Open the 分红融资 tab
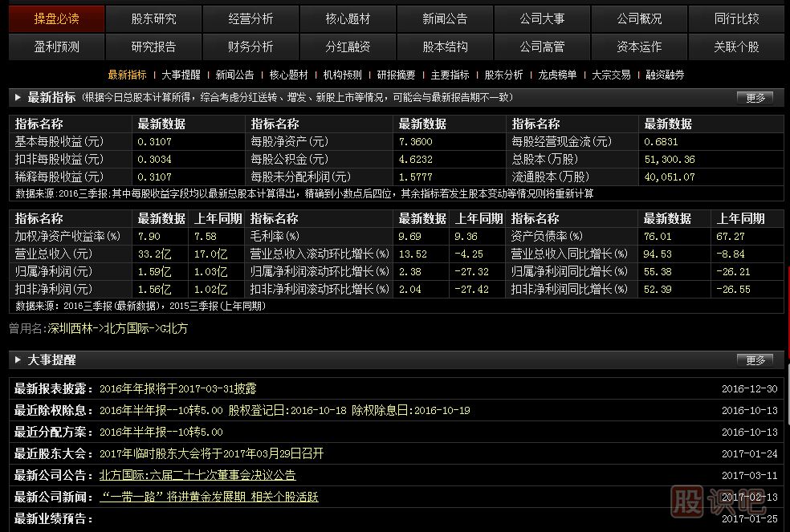 [348, 47]
